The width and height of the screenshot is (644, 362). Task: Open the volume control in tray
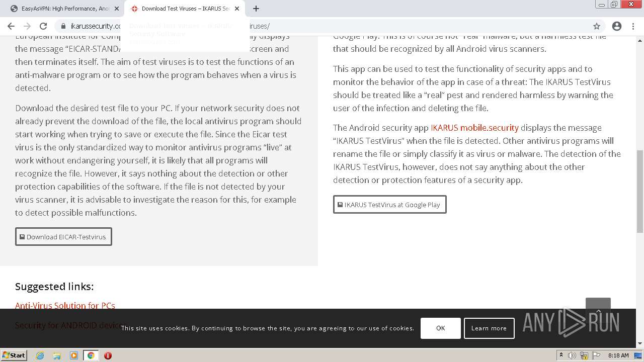572,355
